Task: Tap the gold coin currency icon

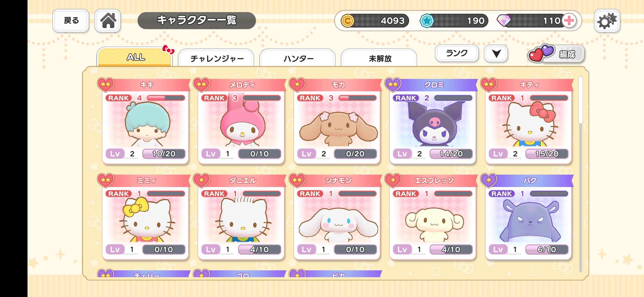Action: click(x=348, y=21)
